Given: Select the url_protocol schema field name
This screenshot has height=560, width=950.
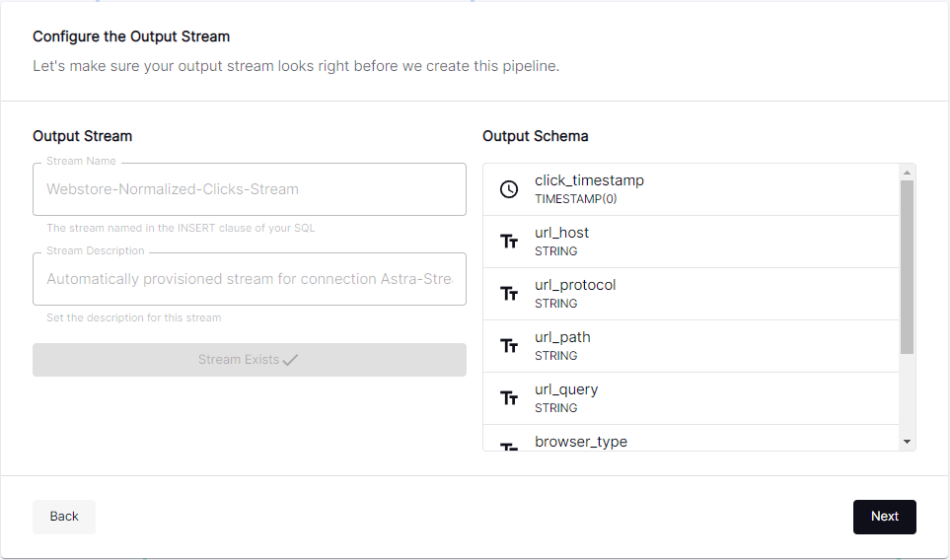Looking at the screenshot, I should point(575,285).
